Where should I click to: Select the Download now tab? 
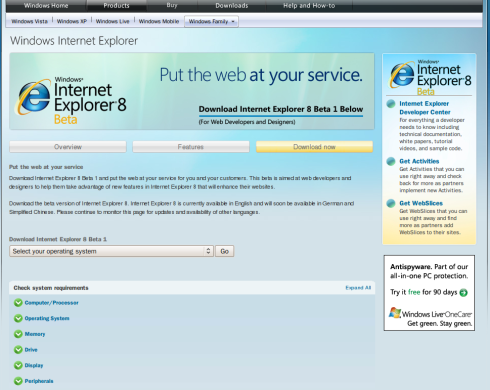tap(314, 147)
